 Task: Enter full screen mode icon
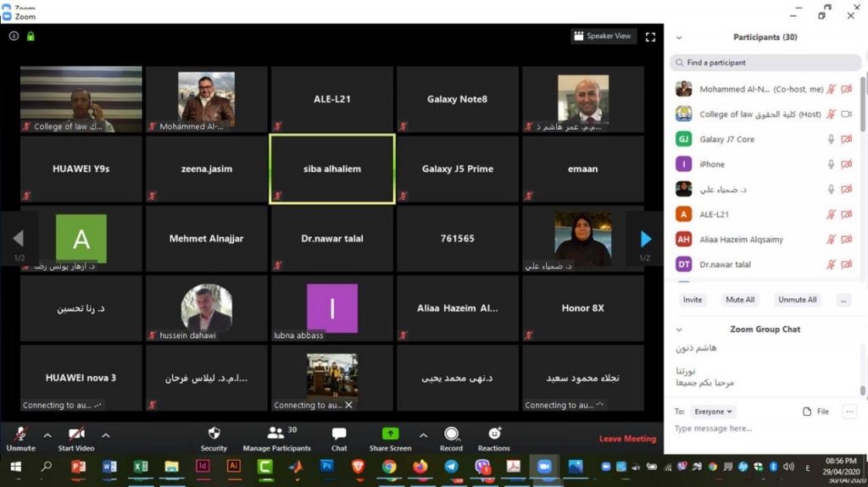point(650,36)
